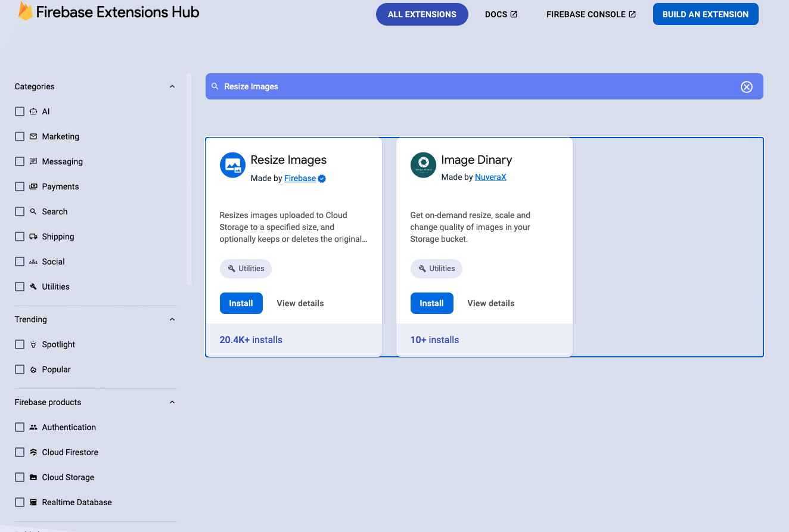The image size is (789, 532).
Task: Collapse the Categories section chevron
Action: coord(172,86)
